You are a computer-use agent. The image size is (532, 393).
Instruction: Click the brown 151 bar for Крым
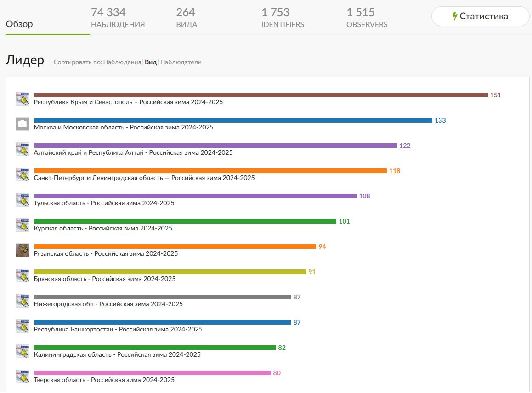point(260,95)
